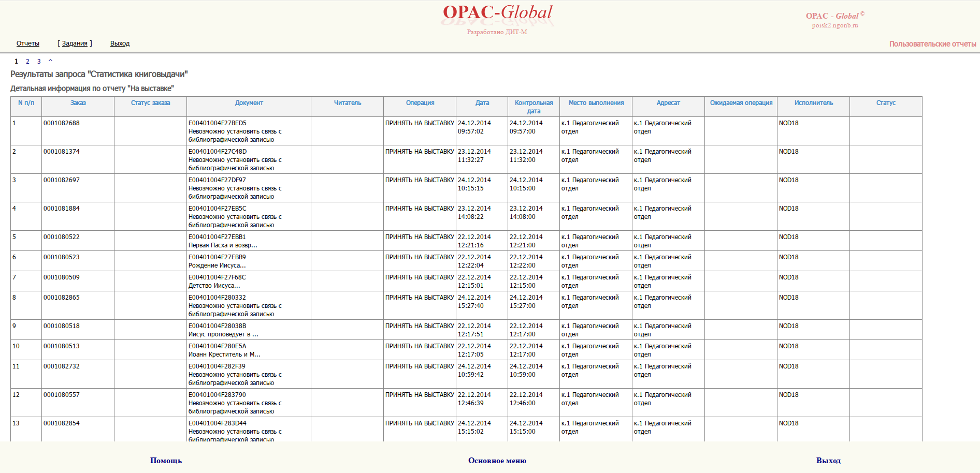Click the Ожидаемая операция column header
The image size is (980, 473).
click(x=741, y=103)
